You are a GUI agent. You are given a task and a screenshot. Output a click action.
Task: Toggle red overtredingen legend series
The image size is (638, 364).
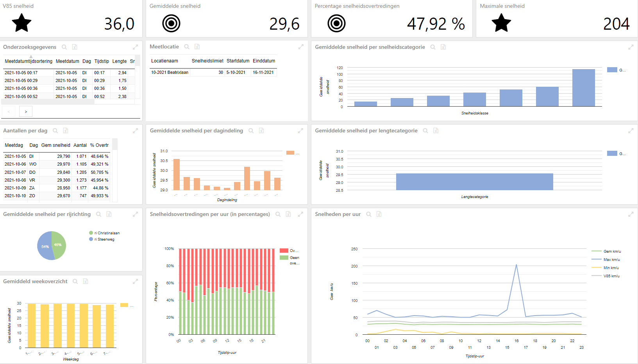point(289,251)
